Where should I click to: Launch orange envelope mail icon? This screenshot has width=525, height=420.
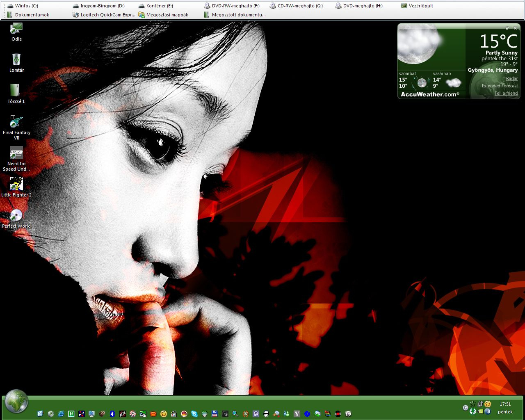pos(153,414)
